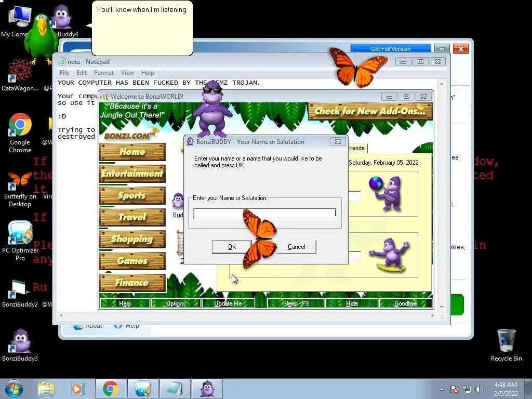Click Update Me in the BonziWORLD bottom bar
The width and height of the screenshot is (532, 399).
pyautogui.click(x=228, y=303)
